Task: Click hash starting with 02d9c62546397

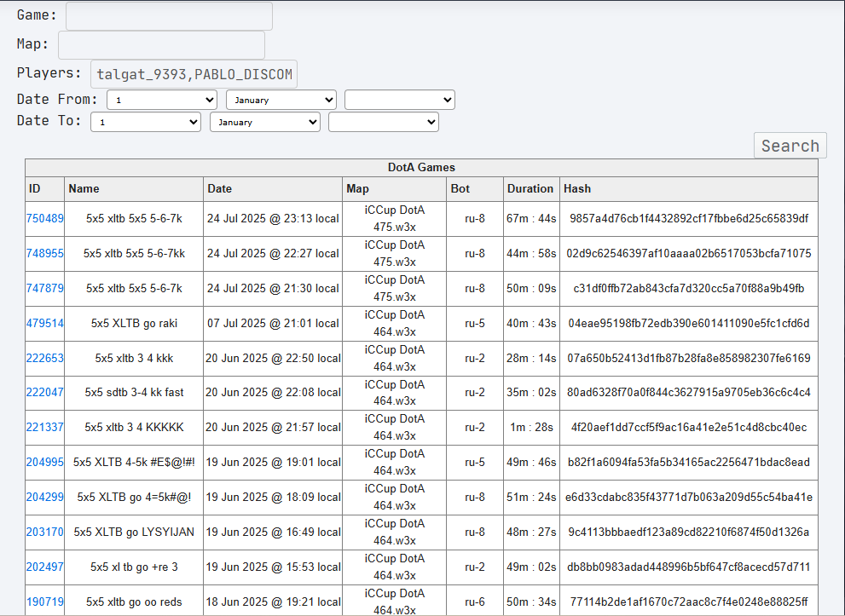Action: click(x=689, y=254)
